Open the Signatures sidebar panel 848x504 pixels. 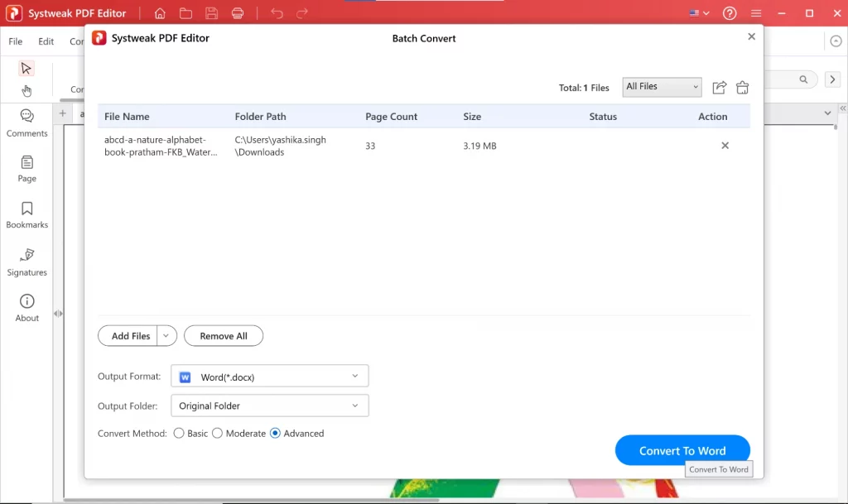tap(26, 262)
